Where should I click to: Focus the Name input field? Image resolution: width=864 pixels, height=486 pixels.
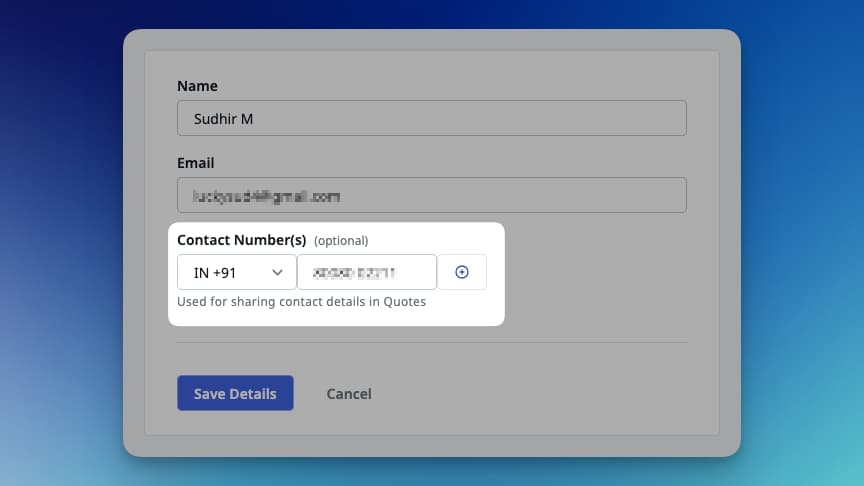click(431, 118)
